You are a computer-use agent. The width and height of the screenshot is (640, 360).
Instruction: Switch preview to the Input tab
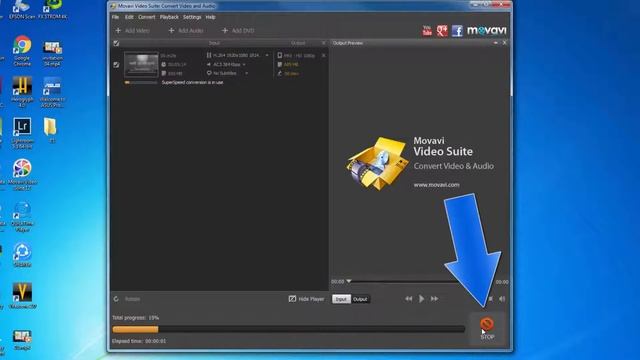(x=341, y=299)
